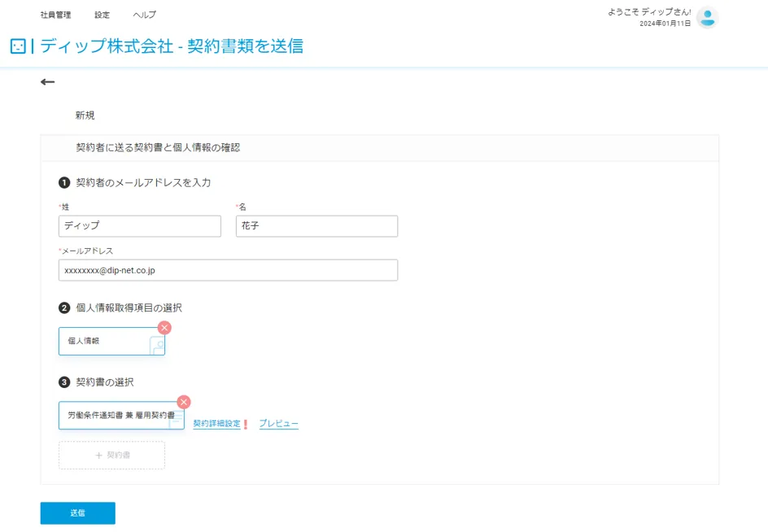Click the 送信 button
This screenshot has height=532, width=768.
(x=78, y=513)
